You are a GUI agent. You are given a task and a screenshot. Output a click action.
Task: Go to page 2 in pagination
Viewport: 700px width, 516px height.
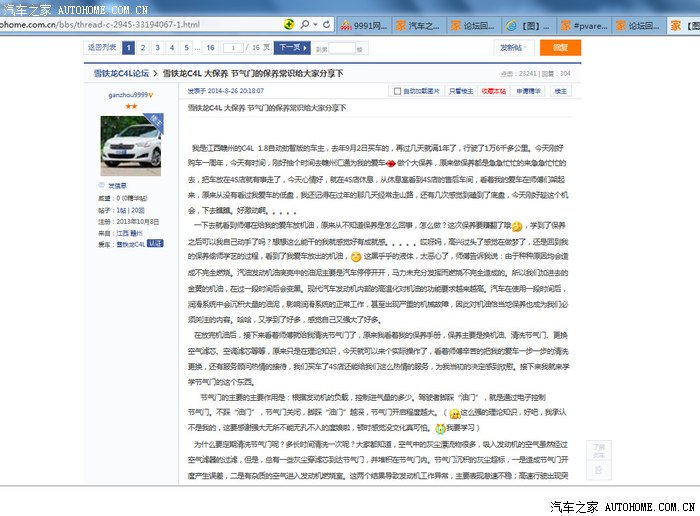click(x=144, y=47)
